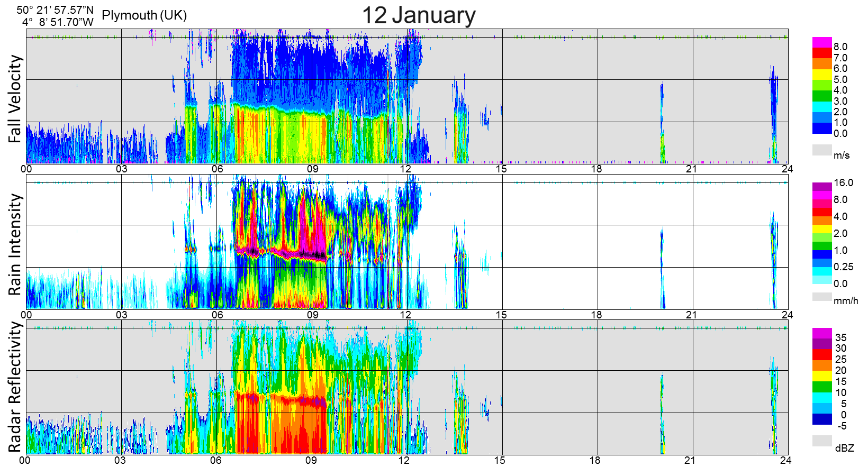Click the longitude text 4° 8' 51.70"W
Image resolution: width=868 pixels, height=476 pixels.
tap(58, 22)
